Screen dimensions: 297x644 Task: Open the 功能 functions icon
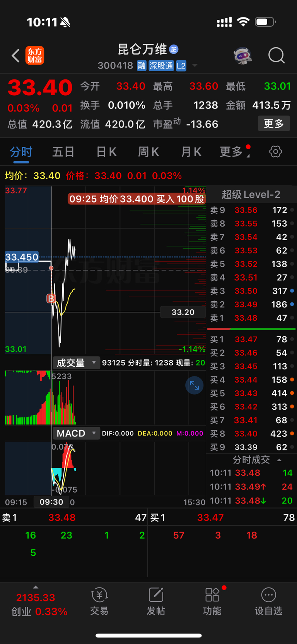point(212,601)
